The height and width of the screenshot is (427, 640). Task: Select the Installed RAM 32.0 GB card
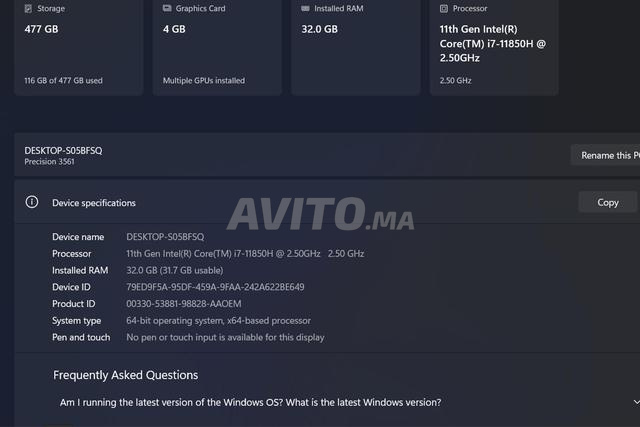[x=355, y=50]
